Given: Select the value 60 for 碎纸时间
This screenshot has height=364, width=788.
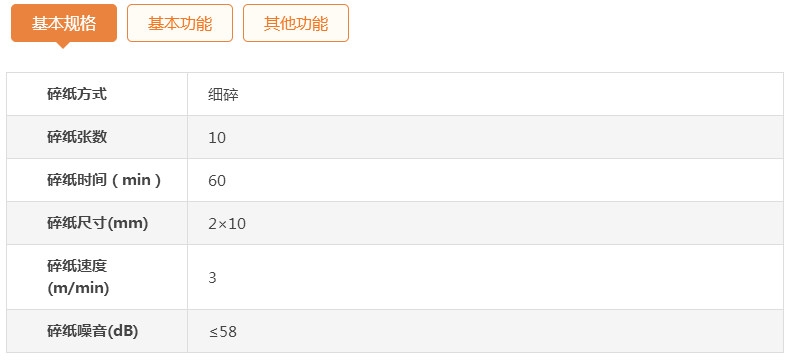Looking at the screenshot, I should (217, 181).
